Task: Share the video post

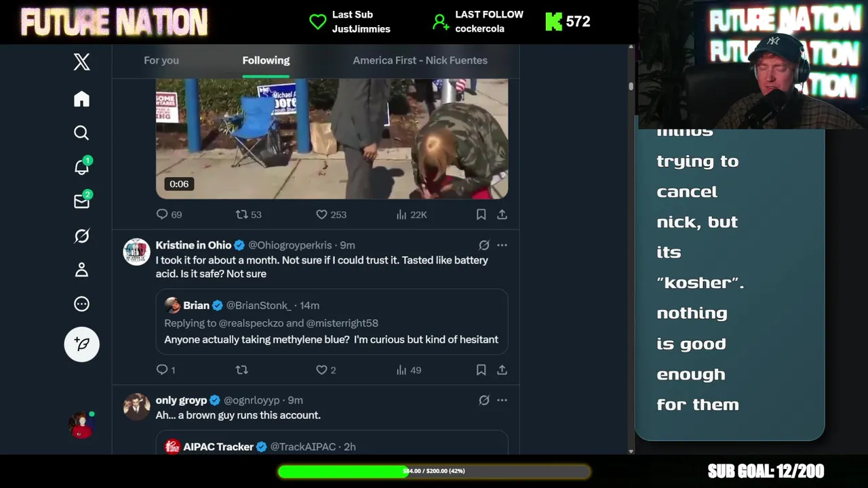Action: pyautogui.click(x=502, y=214)
